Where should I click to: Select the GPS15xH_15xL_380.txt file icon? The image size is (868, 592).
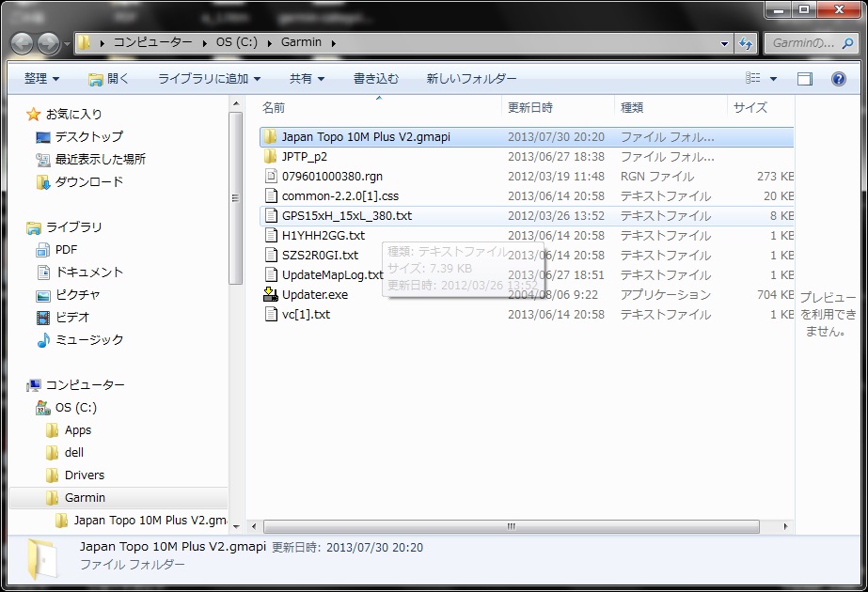[x=271, y=216]
